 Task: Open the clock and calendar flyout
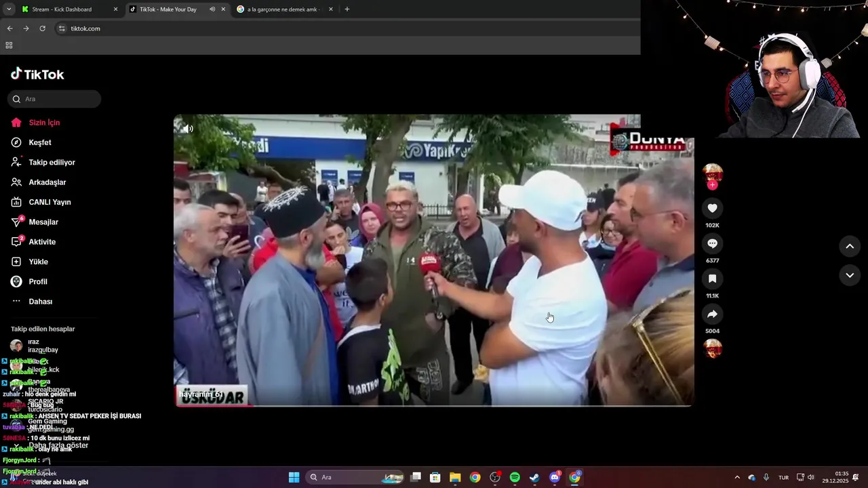[835, 477]
